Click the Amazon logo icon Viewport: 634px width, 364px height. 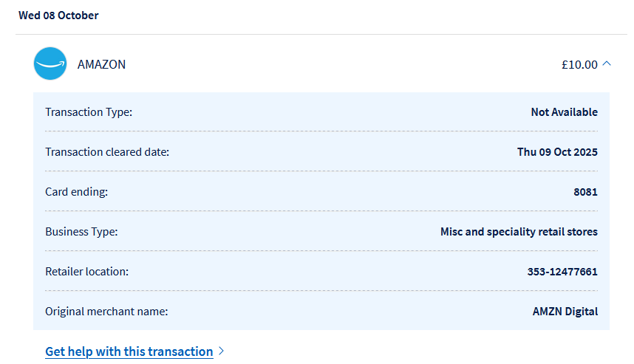tap(50, 64)
